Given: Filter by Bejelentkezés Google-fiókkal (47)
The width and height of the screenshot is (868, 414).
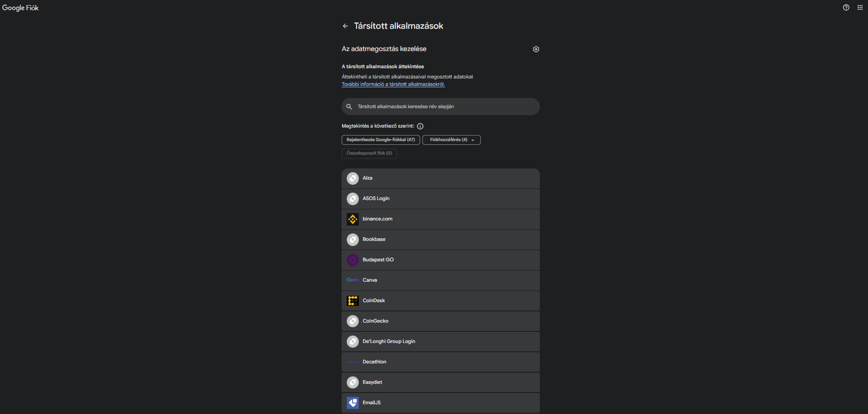Looking at the screenshot, I should 381,140.
